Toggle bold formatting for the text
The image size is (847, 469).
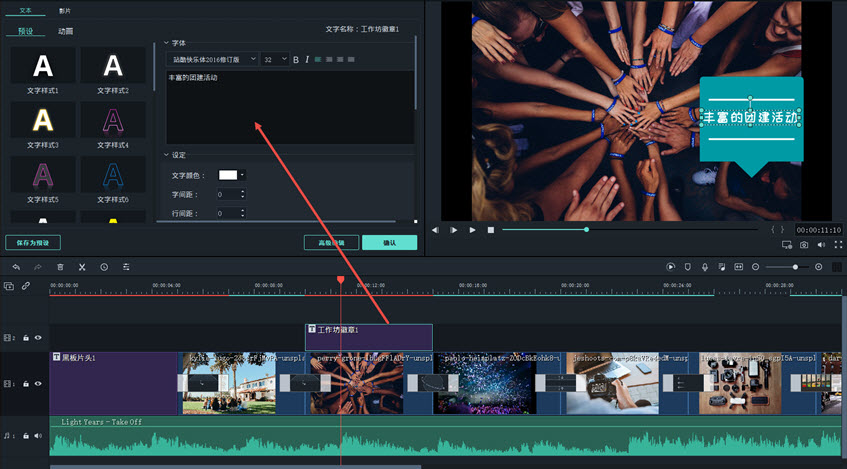296,60
